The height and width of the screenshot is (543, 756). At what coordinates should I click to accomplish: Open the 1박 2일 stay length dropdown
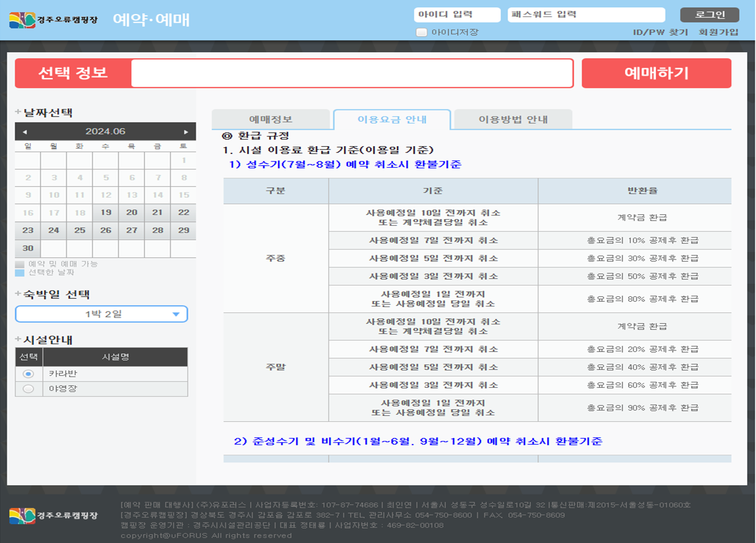tap(102, 314)
